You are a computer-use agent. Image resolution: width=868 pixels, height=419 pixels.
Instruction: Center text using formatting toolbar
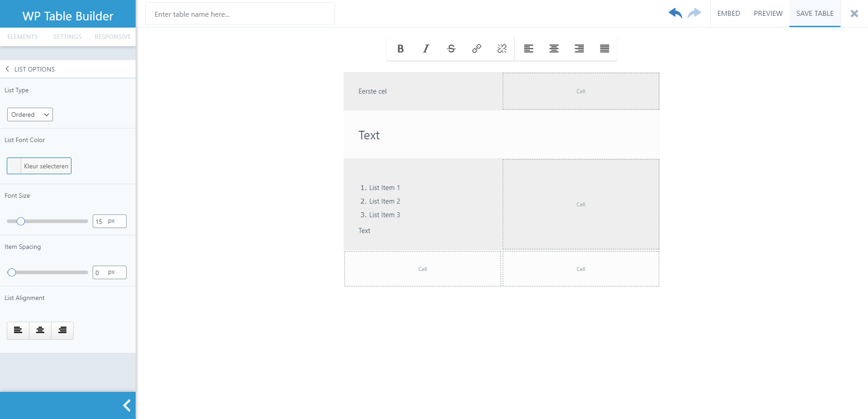(554, 48)
